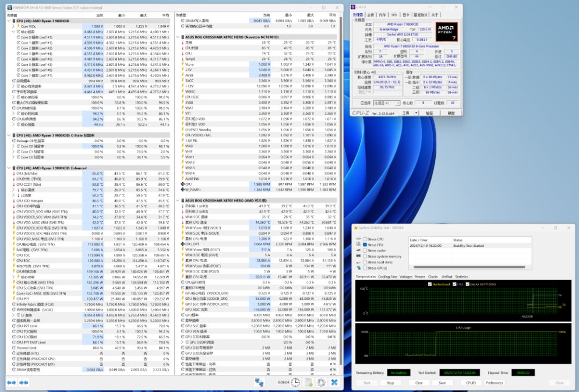Switch to the Voltages tab in AIDA64
Screen dimensions: 579x392
(406, 277)
